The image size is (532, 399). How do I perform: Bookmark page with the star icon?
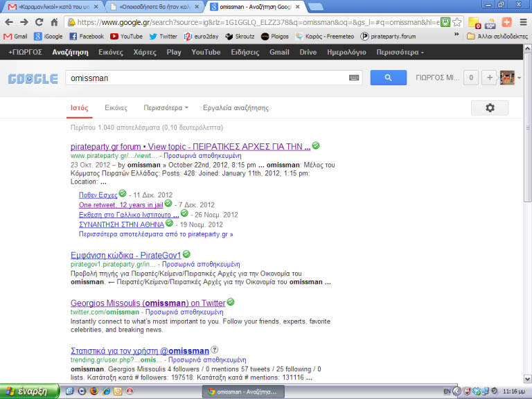point(457,22)
